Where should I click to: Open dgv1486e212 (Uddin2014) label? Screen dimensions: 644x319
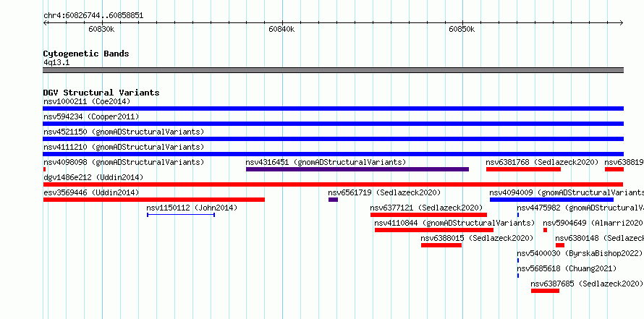coord(93,177)
